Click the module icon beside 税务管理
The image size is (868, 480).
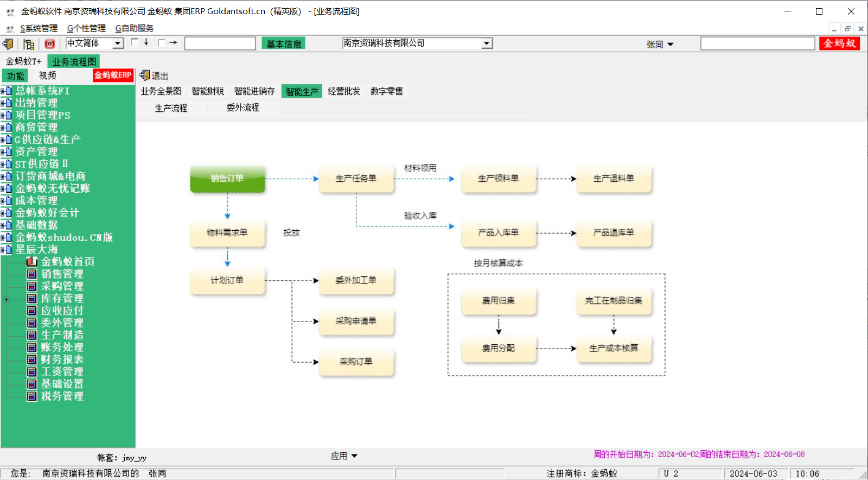(x=32, y=396)
